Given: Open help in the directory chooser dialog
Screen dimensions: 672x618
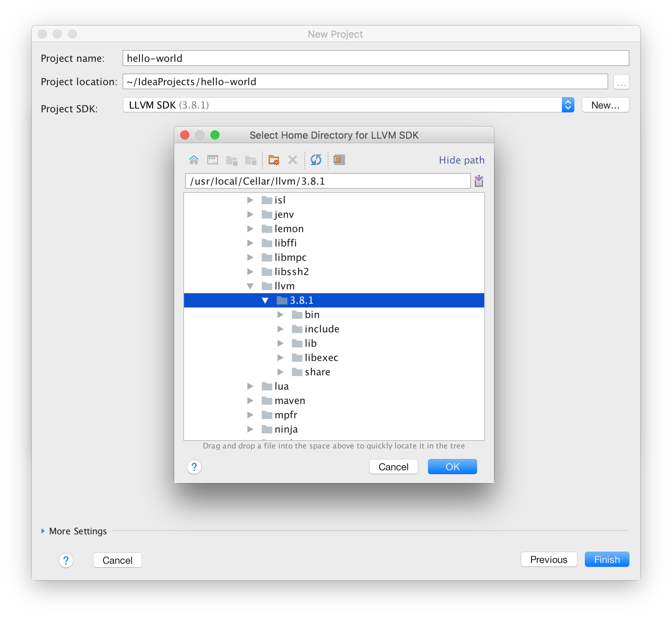Looking at the screenshot, I should 194,467.
